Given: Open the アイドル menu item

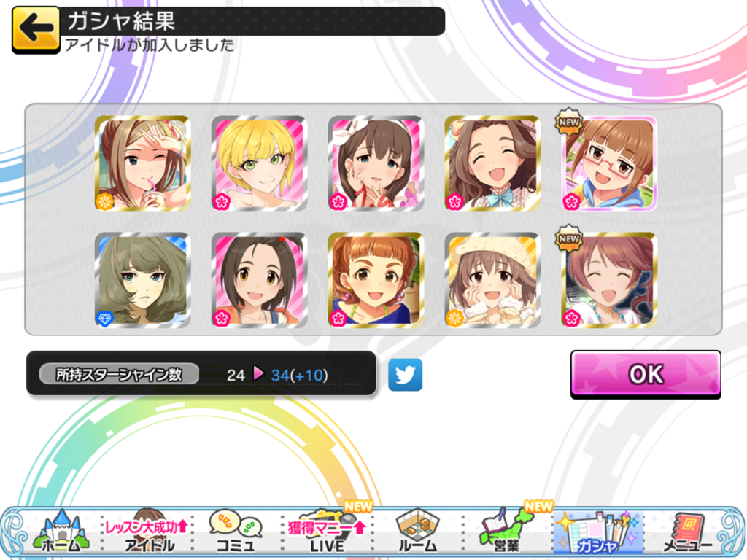Looking at the screenshot, I should [x=147, y=532].
